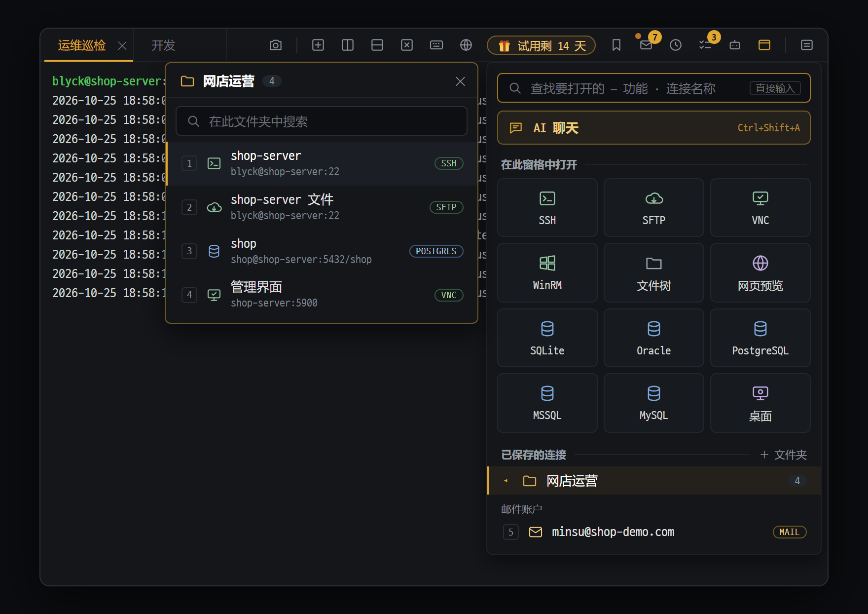
Task: Open the 文件树 tile
Action: tap(654, 272)
